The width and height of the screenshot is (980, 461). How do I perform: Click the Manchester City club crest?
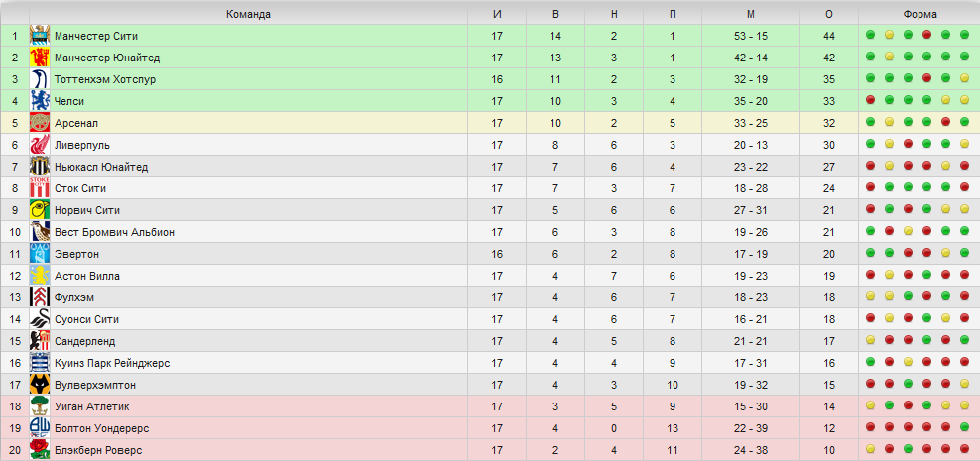pos(40,36)
